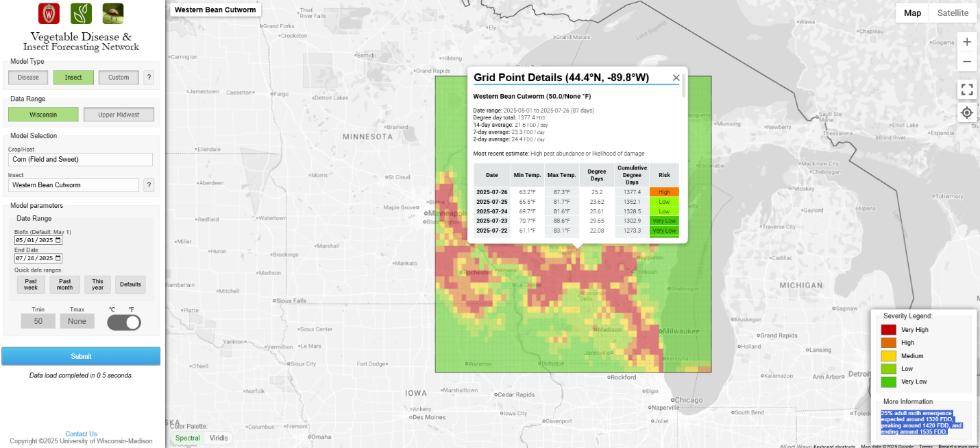Switch data range to Upper Midwest
The width and height of the screenshot is (980, 448).
point(119,115)
